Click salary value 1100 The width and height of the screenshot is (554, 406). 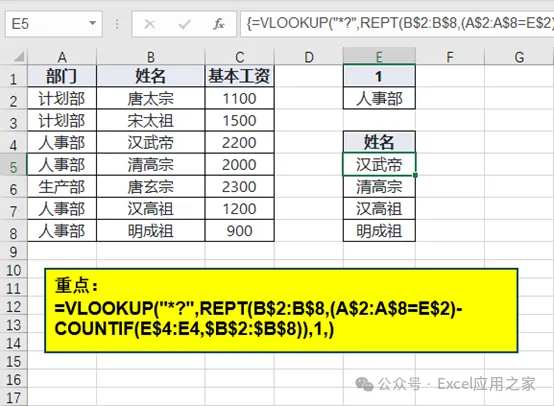(240, 98)
